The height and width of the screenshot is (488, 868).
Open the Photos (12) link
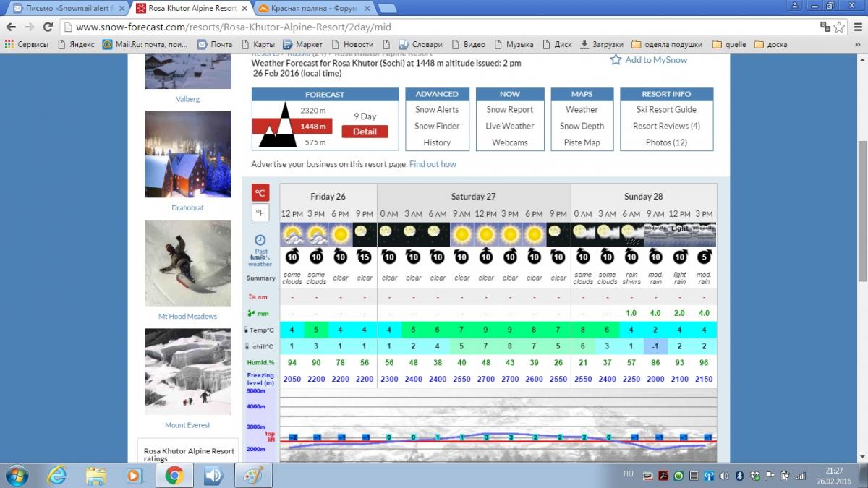[x=666, y=142]
